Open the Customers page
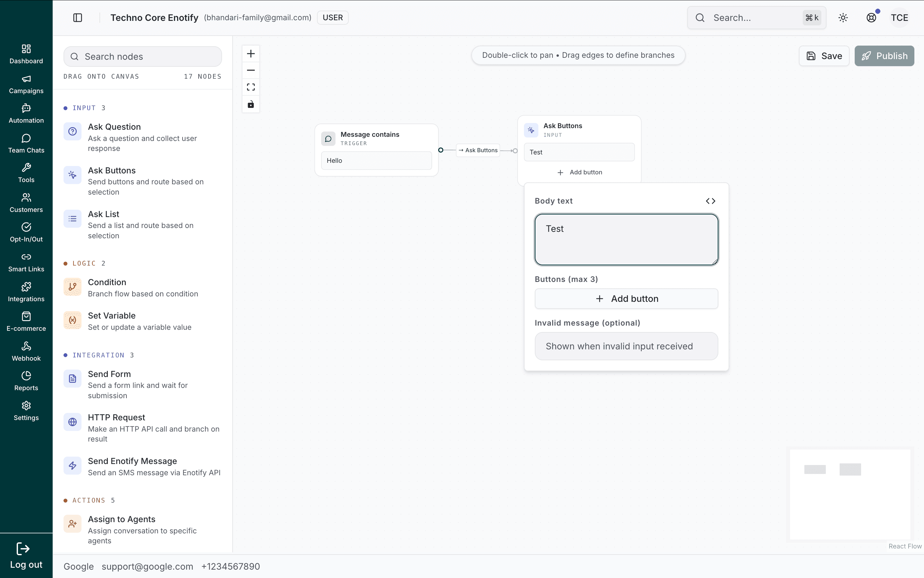This screenshot has width=924, height=578. tap(26, 203)
